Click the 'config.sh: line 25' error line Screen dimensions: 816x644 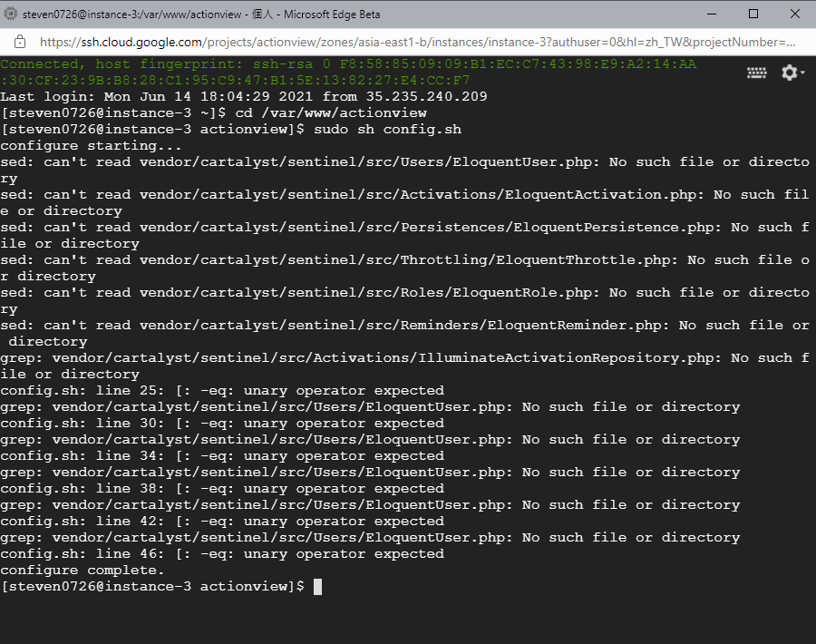pyautogui.click(x=222, y=390)
